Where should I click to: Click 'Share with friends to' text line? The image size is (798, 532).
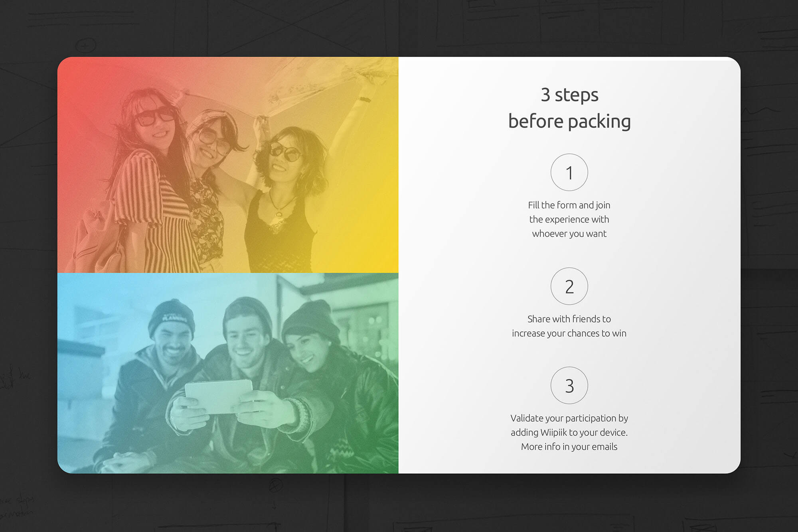[x=569, y=319]
